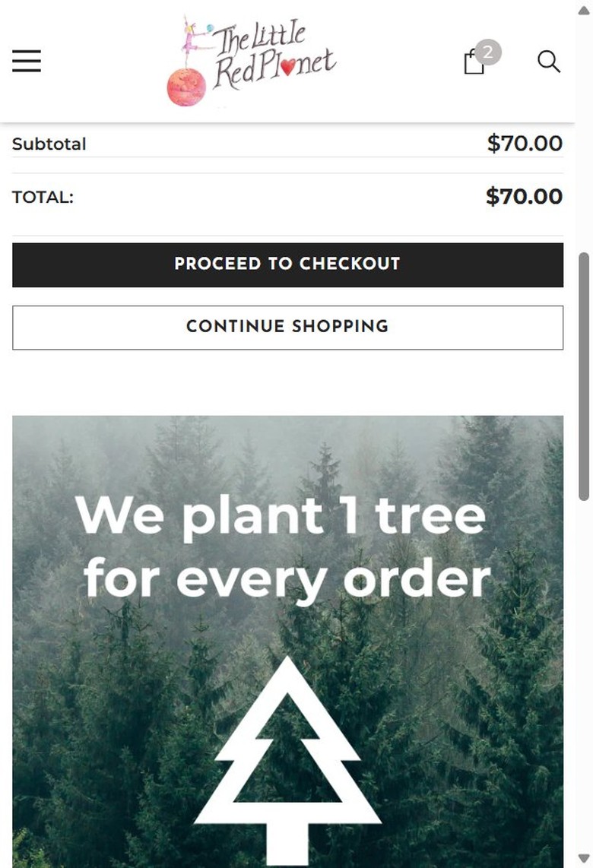Click the scrollbar up arrow
This screenshot has width=593, height=868.
coord(584,11)
